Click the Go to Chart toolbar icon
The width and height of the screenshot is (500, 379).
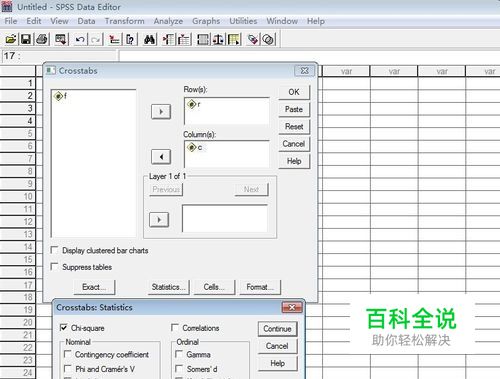(114, 40)
